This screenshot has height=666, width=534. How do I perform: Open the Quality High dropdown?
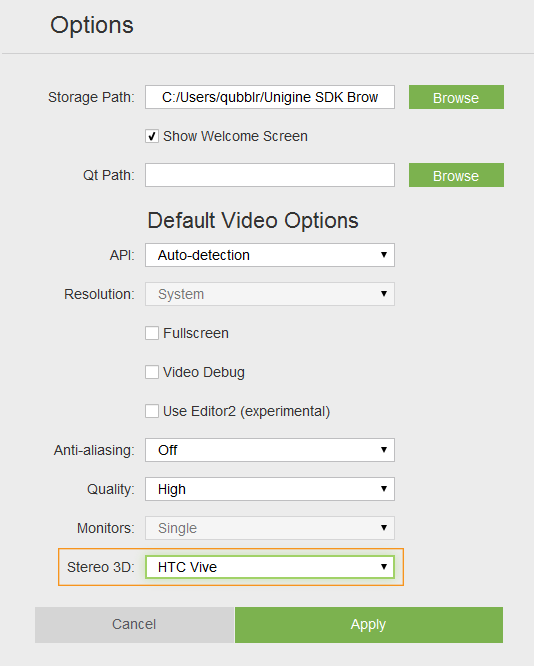[270, 489]
